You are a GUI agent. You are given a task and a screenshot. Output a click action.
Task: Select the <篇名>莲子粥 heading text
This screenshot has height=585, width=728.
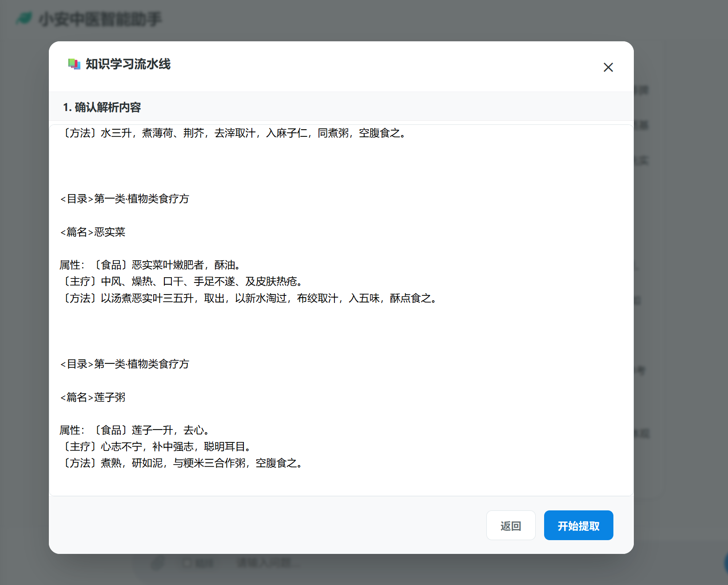92,398
